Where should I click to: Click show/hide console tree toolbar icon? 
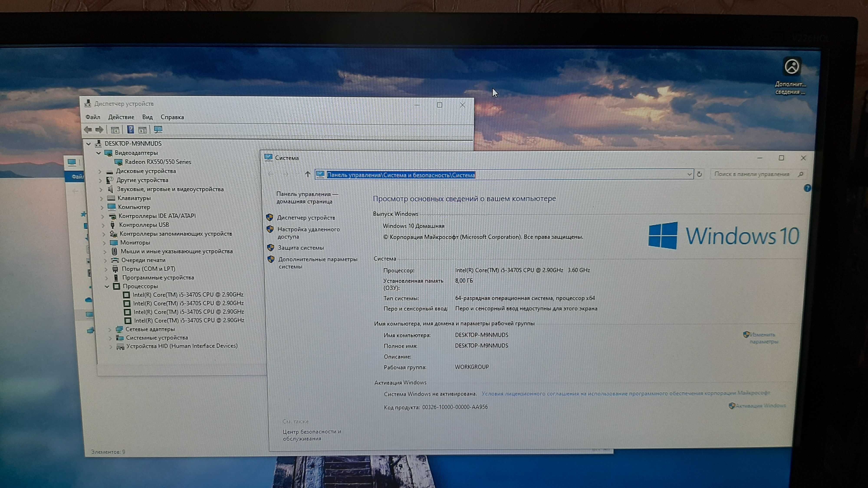(115, 130)
